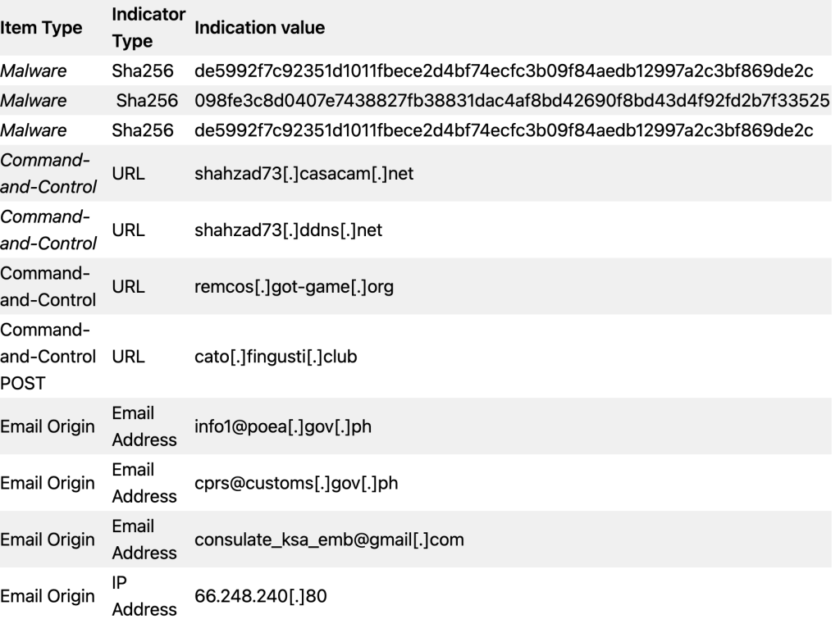
Task: Click the Indicator Type column header
Action: click(148, 28)
